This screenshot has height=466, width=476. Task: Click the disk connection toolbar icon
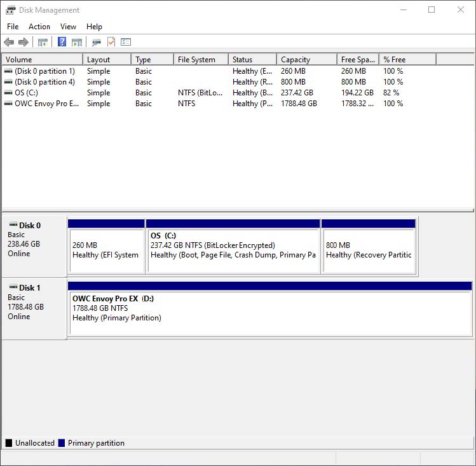coord(96,42)
